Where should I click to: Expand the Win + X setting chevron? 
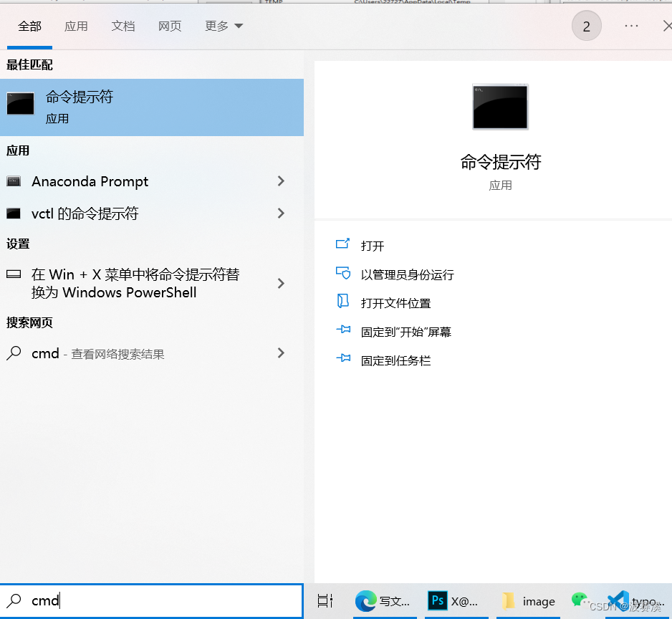(281, 284)
